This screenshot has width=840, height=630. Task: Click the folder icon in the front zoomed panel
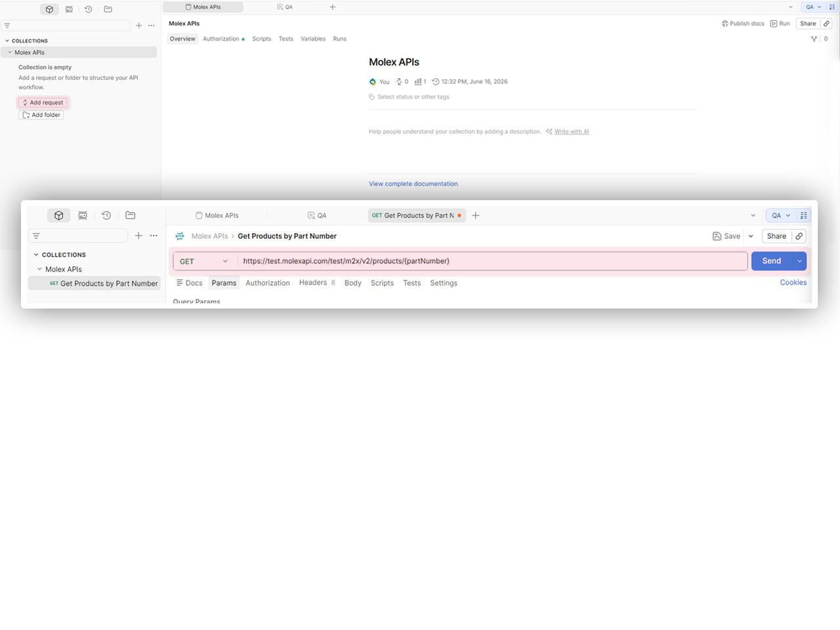[x=131, y=215]
